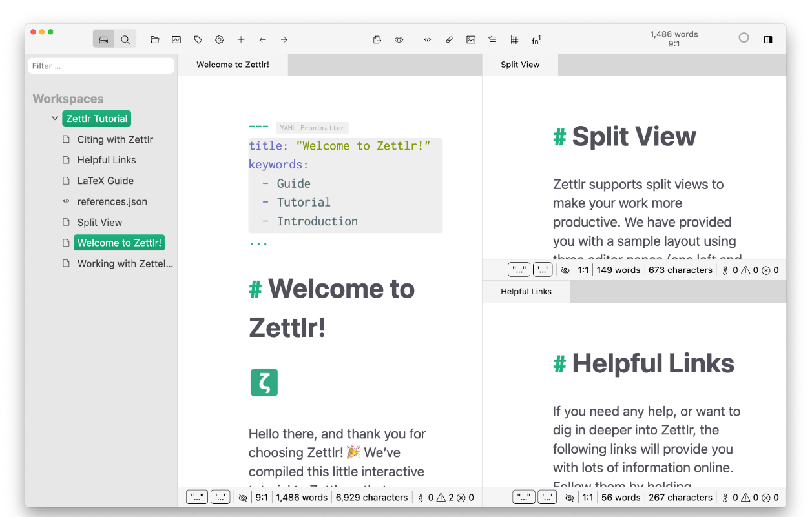
Task: Collapse the Zettlr Tutorial workspace
Action: click(x=55, y=118)
